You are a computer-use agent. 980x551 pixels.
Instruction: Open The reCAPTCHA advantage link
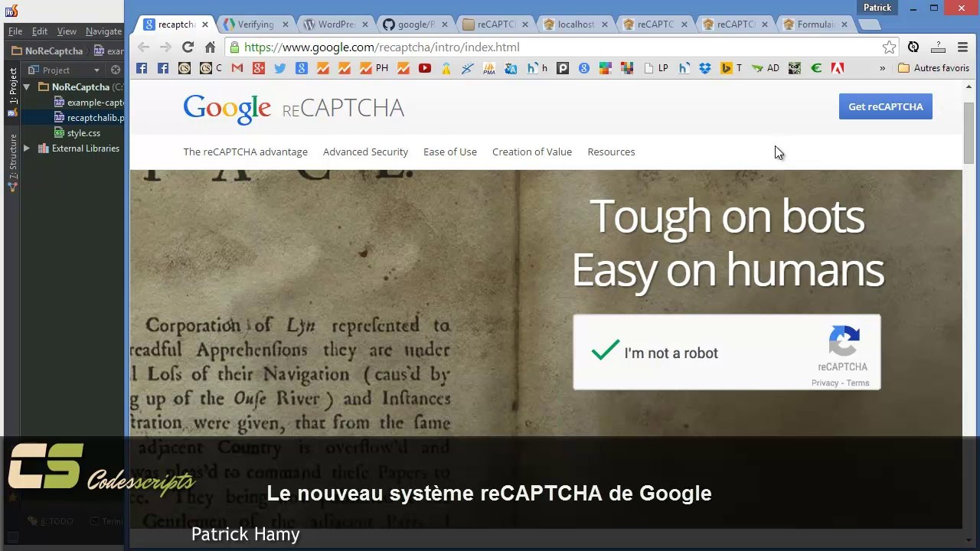tap(245, 152)
